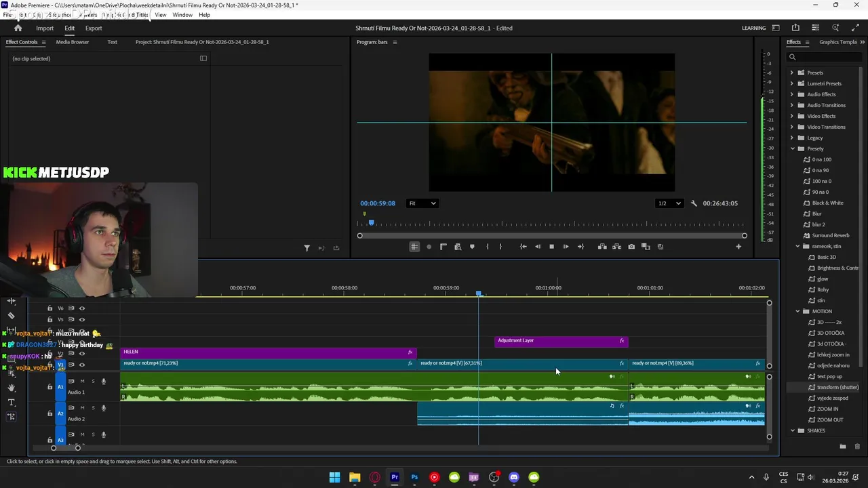Image resolution: width=868 pixels, height=488 pixels.
Task: Switch to Graphics Templates tab
Action: tap(839, 42)
